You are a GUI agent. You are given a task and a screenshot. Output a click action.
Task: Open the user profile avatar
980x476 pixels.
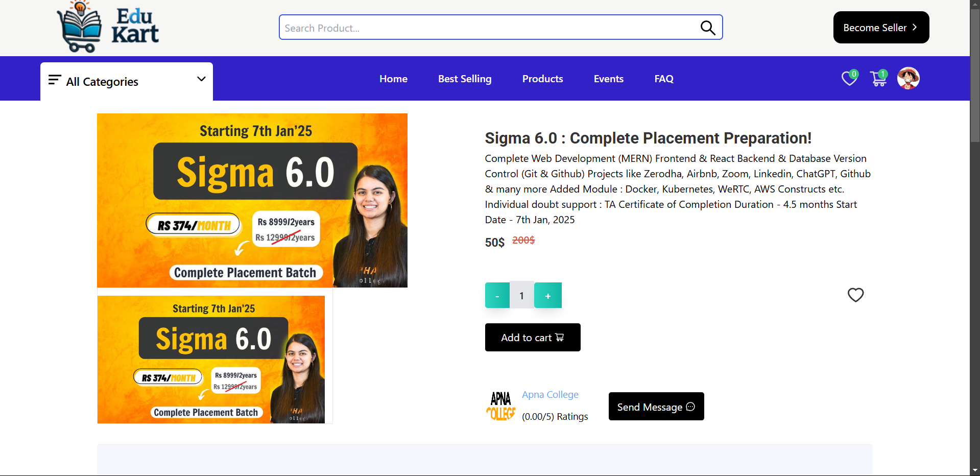(909, 78)
